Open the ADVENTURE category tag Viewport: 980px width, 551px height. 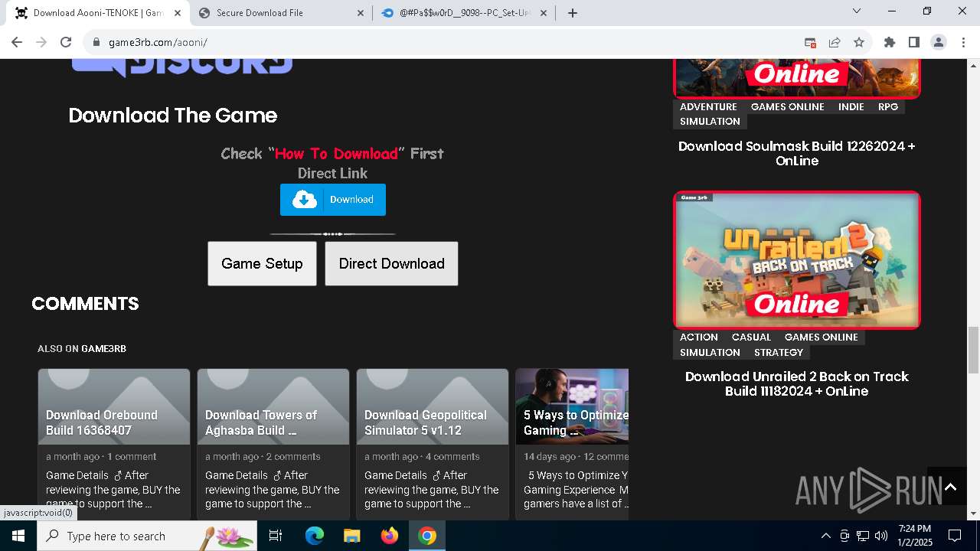[708, 106]
